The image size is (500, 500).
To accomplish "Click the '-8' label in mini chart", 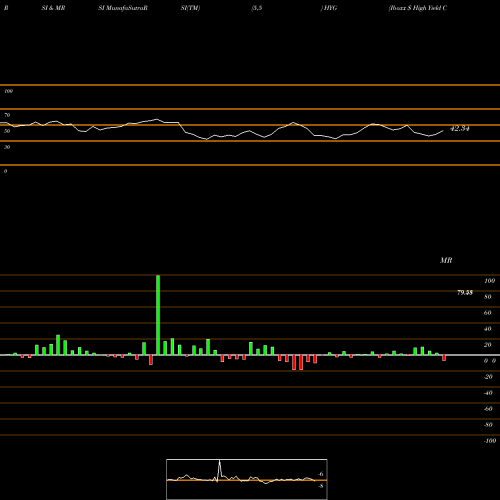I will click(320, 486).
